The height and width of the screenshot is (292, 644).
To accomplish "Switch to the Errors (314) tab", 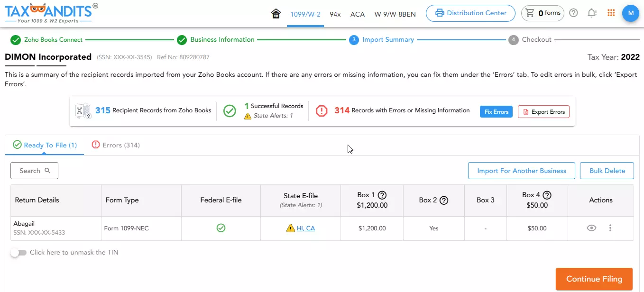I will point(116,145).
